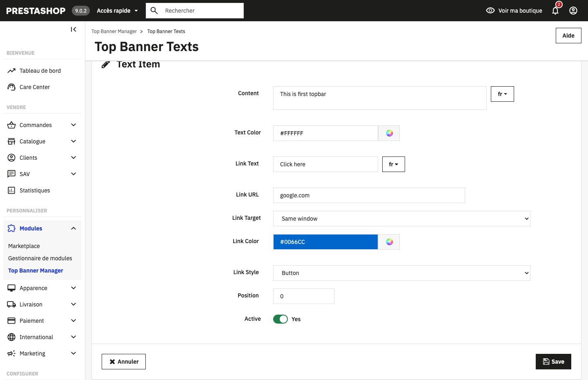The image size is (588, 380).
Task: Click the Link URL input field
Action: pos(369,195)
